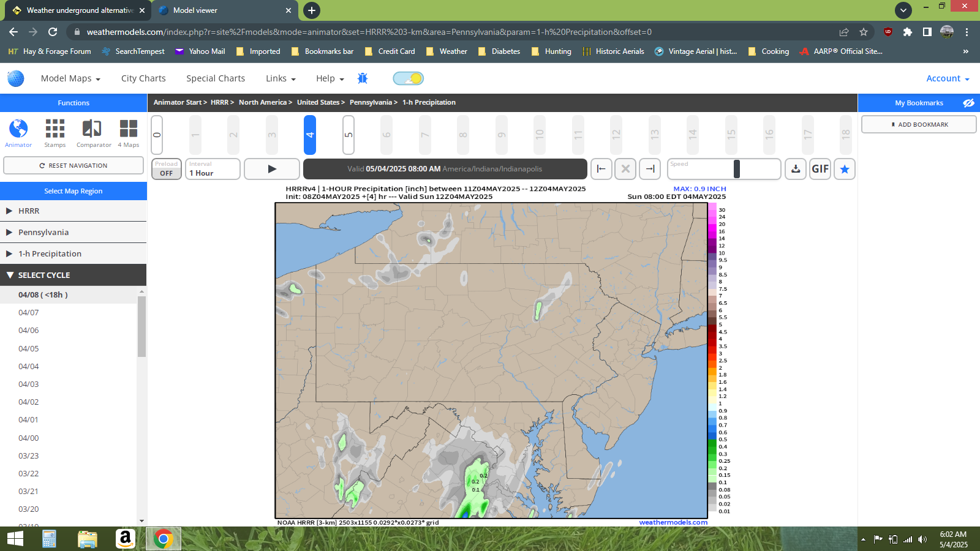Toggle the day/night theme switch

pyautogui.click(x=408, y=78)
